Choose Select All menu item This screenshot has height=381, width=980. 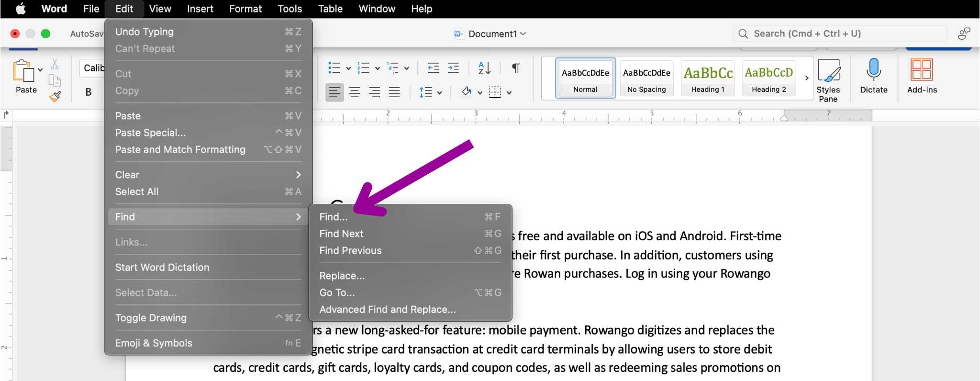click(x=208, y=191)
